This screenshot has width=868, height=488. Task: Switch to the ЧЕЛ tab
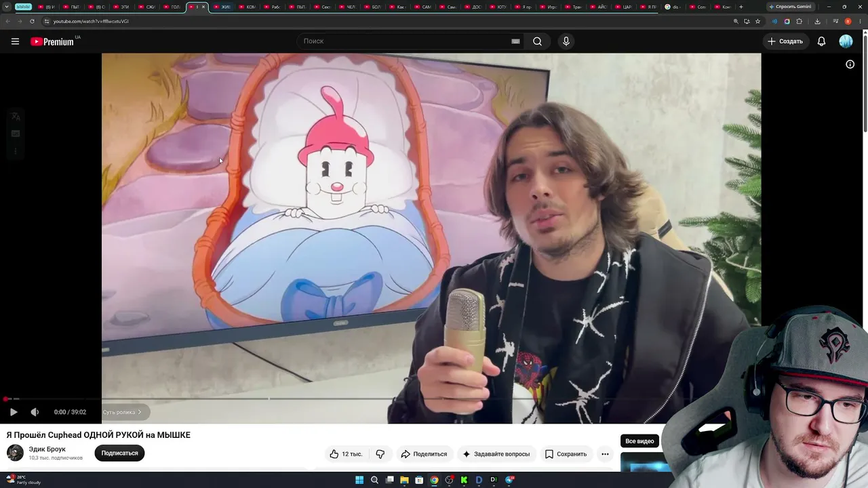347,7
